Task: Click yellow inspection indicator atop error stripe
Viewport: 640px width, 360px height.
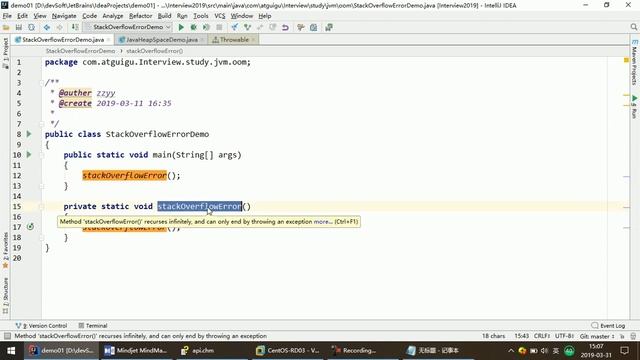Action: (626, 60)
